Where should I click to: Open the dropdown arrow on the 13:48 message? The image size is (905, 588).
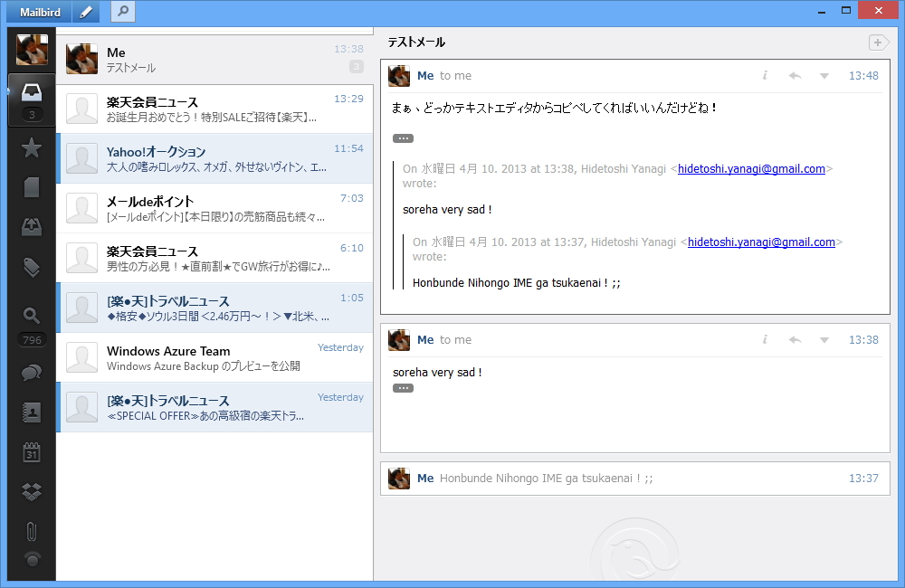click(x=824, y=76)
